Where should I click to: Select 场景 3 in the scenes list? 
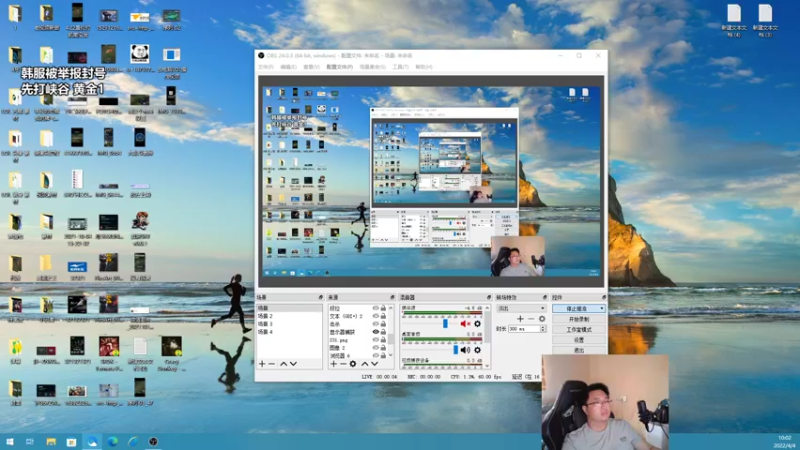pyautogui.click(x=289, y=324)
